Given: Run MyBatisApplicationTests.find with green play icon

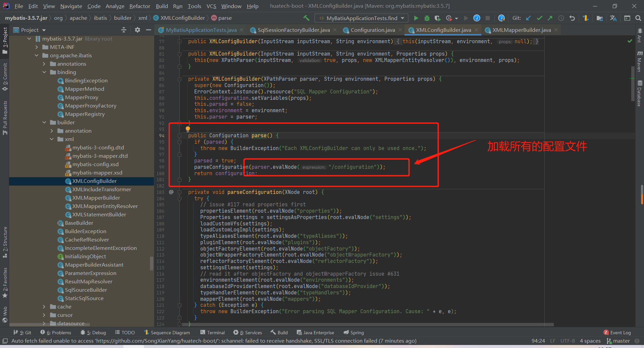Looking at the screenshot, I should click(416, 18).
